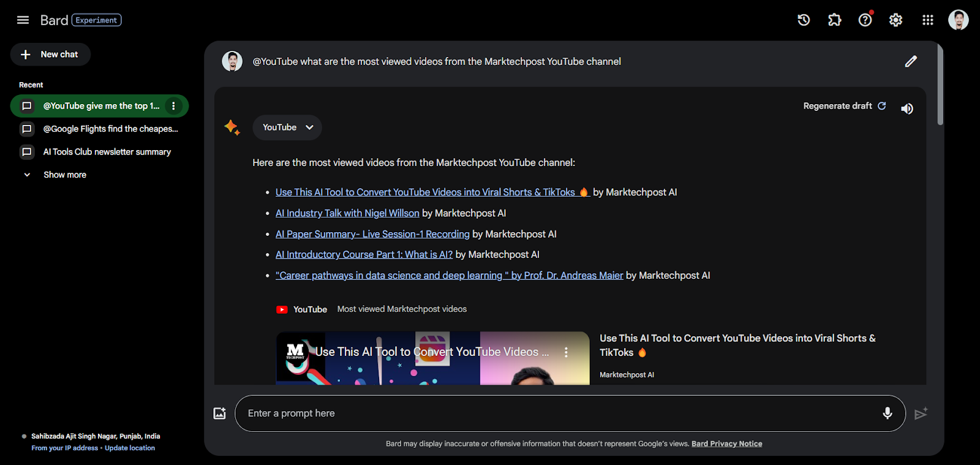Open the '@Google Flights find the cheapest' chat
Screen dimensions: 980x465
(99, 129)
